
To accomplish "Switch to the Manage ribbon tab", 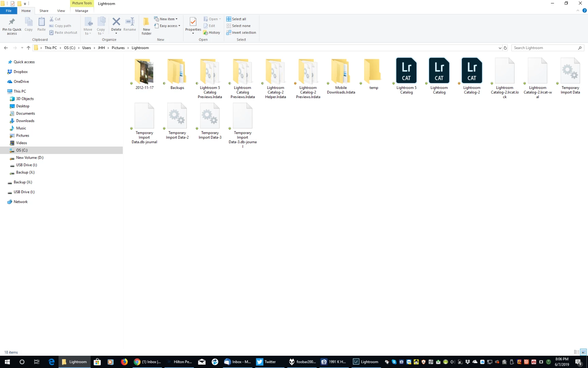I will click(82, 11).
